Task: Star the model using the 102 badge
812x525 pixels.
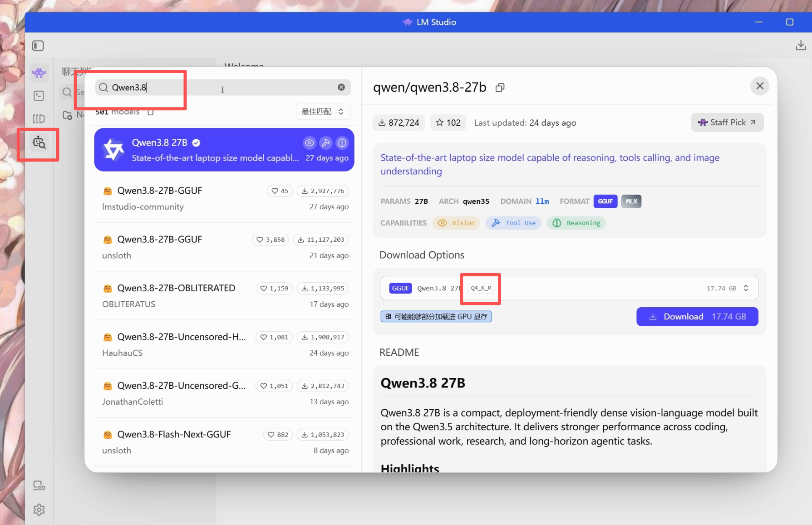Action: click(448, 123)
